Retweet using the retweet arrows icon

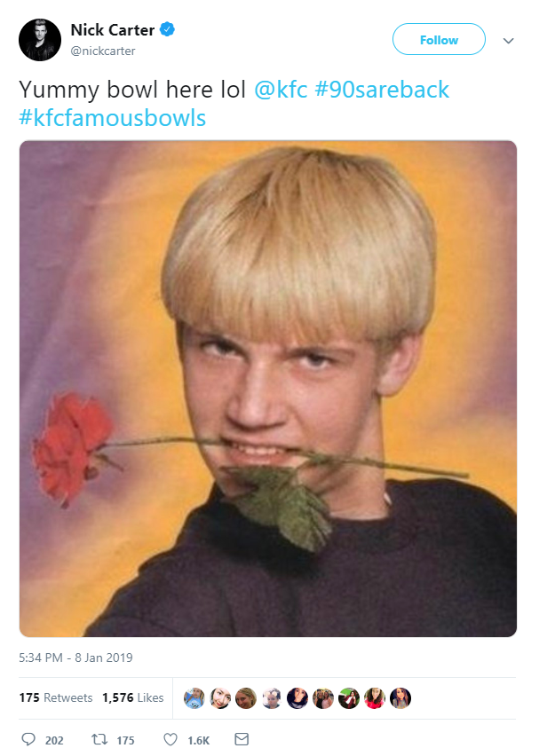coord(99,739)
